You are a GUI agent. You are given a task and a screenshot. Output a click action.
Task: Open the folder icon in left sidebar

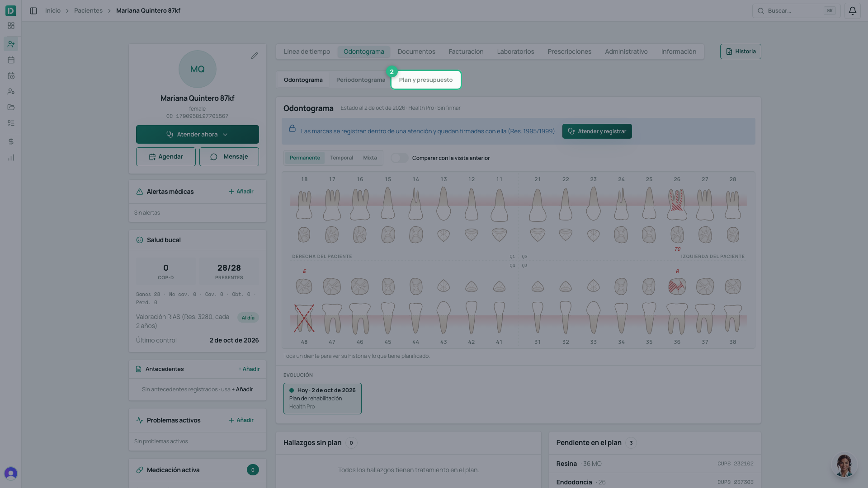click(11, 108)
